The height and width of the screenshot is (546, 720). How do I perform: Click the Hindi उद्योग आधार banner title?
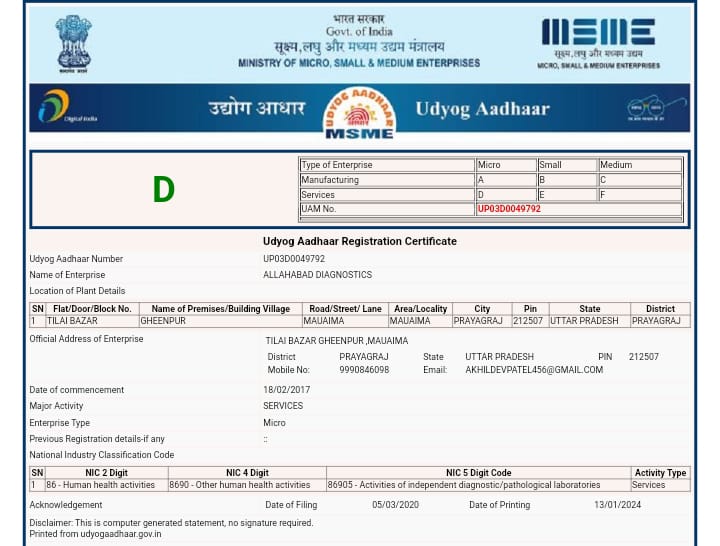pyautogui.click(x=257, y=108)
